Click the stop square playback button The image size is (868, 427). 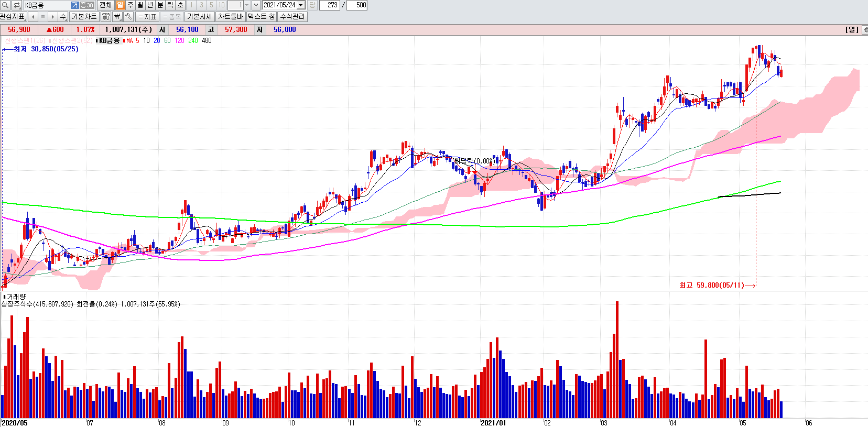point(43,17)
